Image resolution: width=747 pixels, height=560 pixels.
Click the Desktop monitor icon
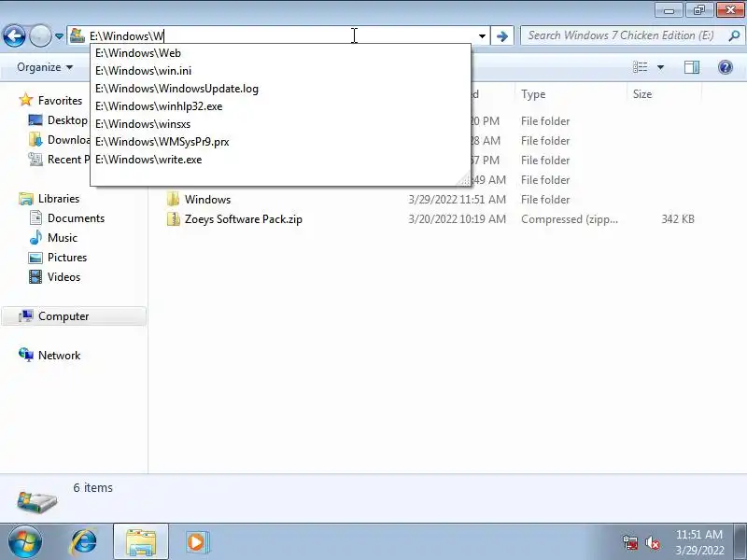pyautogui.click(x=35, y=120)
